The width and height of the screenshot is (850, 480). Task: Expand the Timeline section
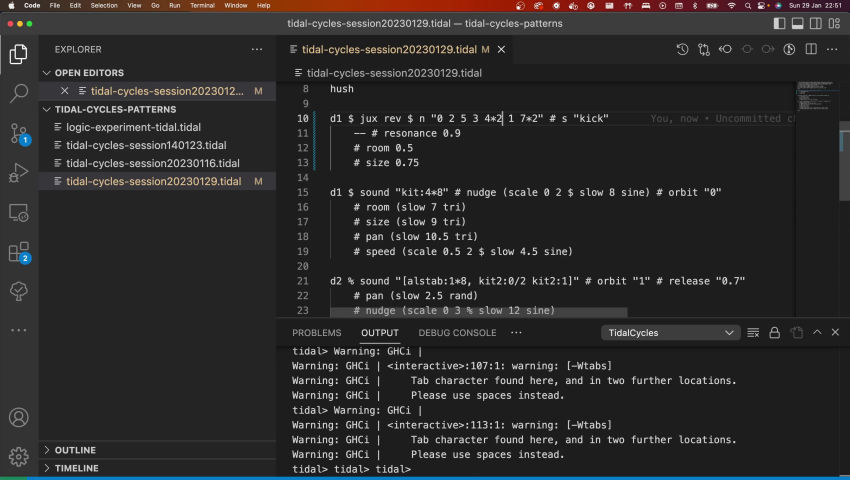tap(47, 468)
